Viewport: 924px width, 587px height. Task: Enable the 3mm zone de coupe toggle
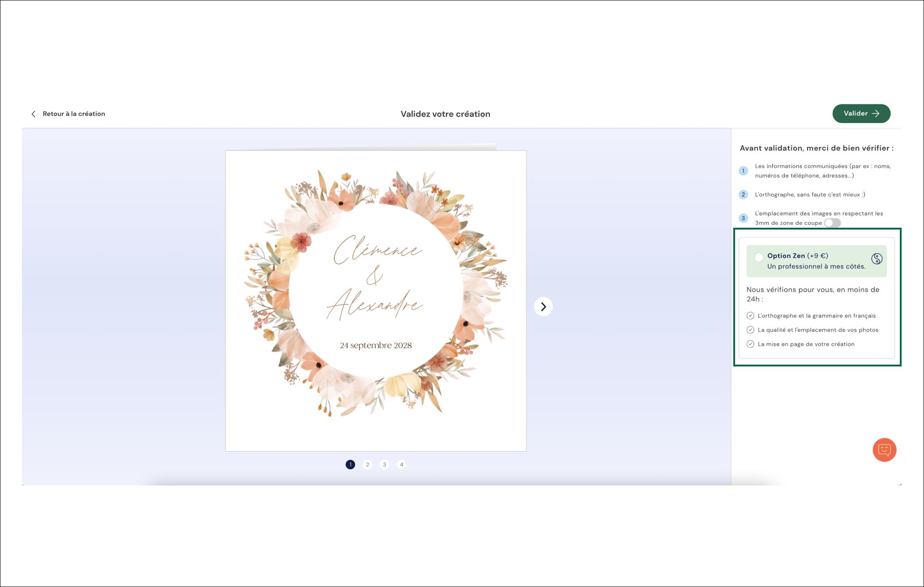[x=832, y=223]
